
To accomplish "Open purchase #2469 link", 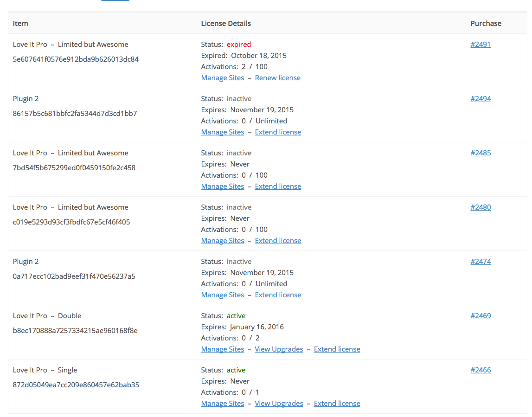I will (481, 316).
